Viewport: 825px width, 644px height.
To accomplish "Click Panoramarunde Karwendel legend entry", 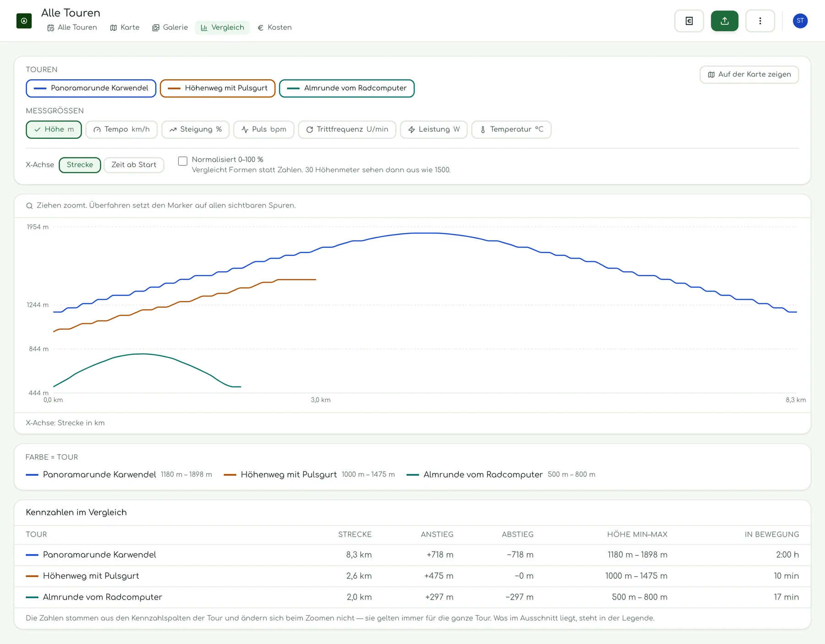I will coord(119,475).
